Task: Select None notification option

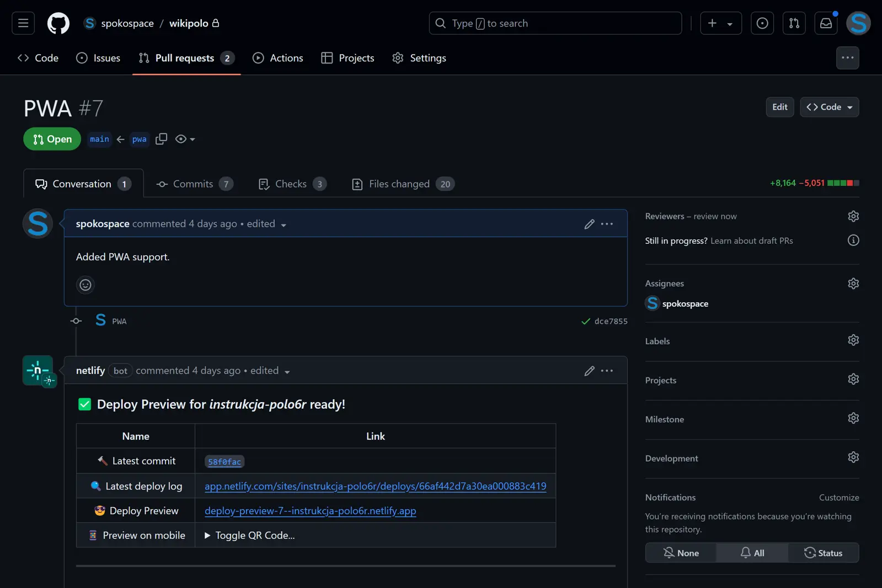Action: pos(681,553)
